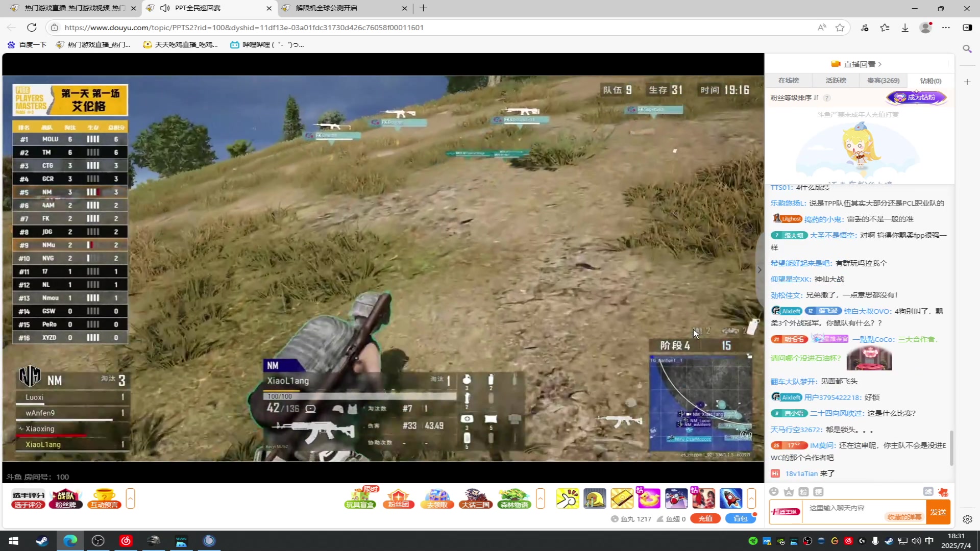The image size is (980, 551).
Task: Send the yellow clapping hand gift
Action: pyautogui.click(x=568, y=498)
